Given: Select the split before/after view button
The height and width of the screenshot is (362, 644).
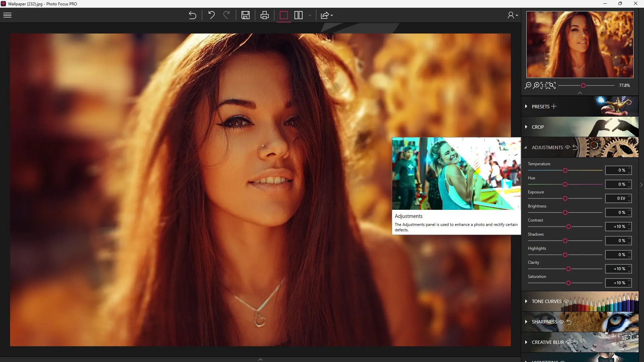Looking at the screenshot, I should (299, 15).
